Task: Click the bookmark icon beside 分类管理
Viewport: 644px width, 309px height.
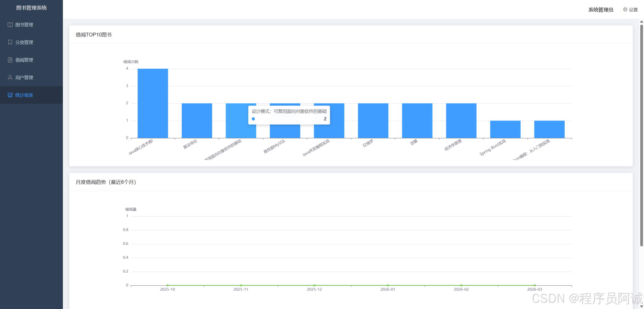Action: [10, 42]
